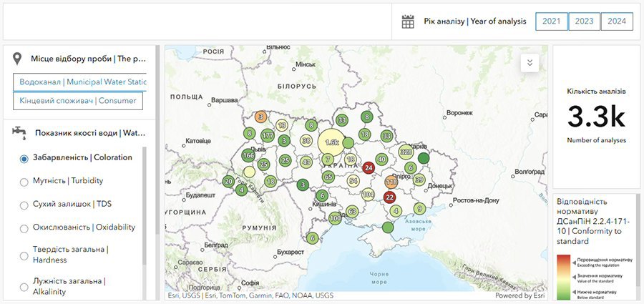Click the large yellow 1.6k cluster marker
This screenshot has width=644, height=304.
332,142
